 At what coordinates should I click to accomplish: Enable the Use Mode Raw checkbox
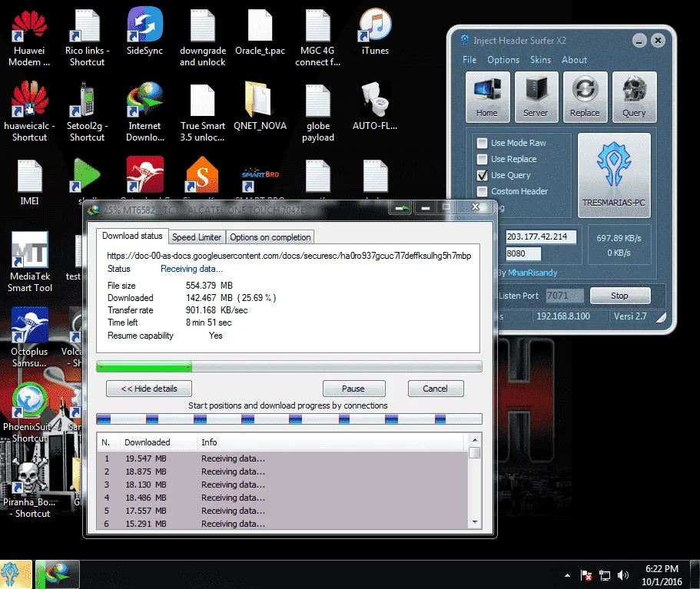[482, 144]
